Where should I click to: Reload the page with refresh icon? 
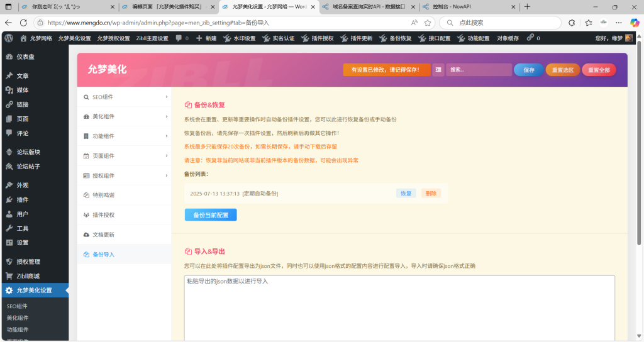tap(23, 23)
